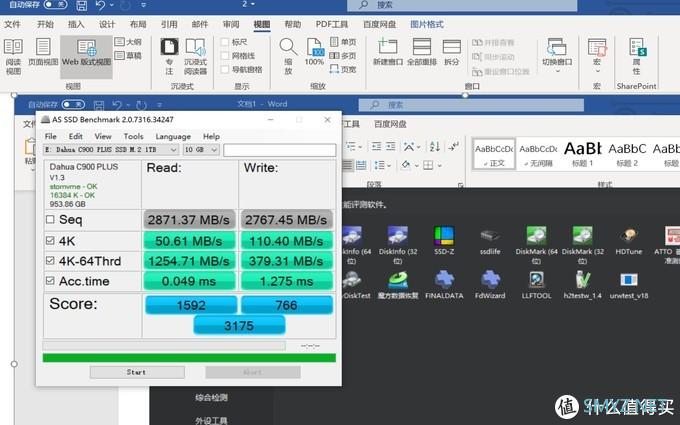Open the 文件 tab in top ribbon
680x425 pixels.
click(x=13, y=24)
